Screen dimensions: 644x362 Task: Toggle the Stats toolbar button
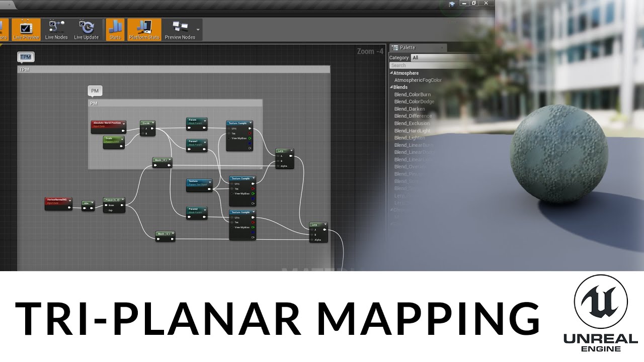point(115,30)
